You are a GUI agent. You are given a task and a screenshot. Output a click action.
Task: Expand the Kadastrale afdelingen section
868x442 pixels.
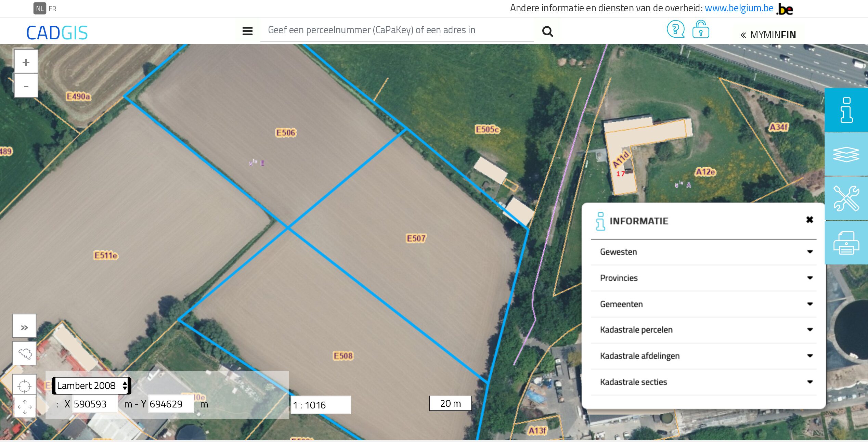[x=703, y=356]
